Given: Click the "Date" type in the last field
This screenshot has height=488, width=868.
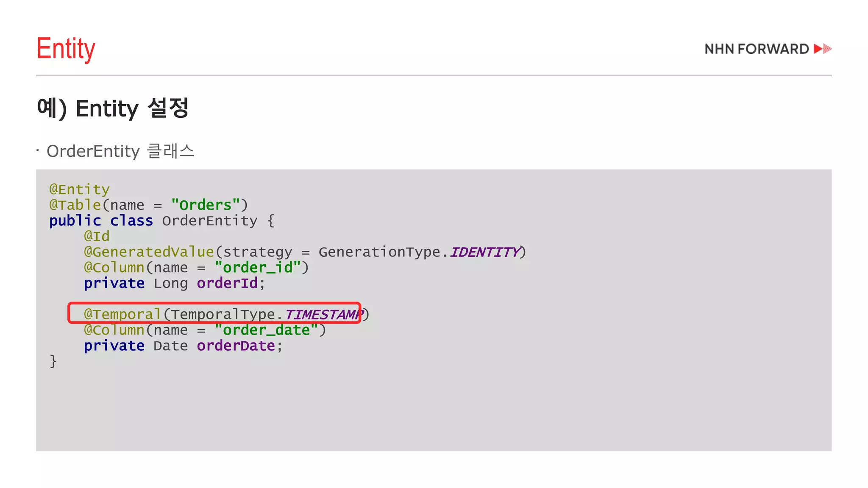Looking at the screenshot, I should tap(170, 346).
